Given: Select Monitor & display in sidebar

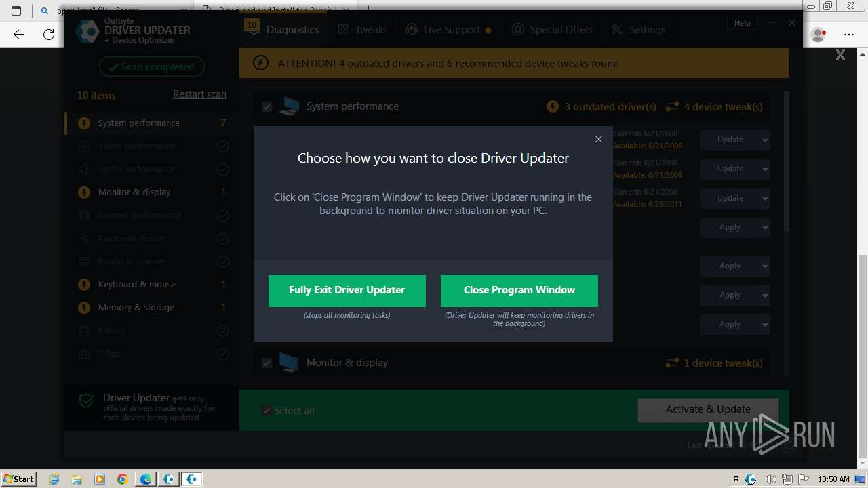Looking at the screenshot, I should coord(152,192).
